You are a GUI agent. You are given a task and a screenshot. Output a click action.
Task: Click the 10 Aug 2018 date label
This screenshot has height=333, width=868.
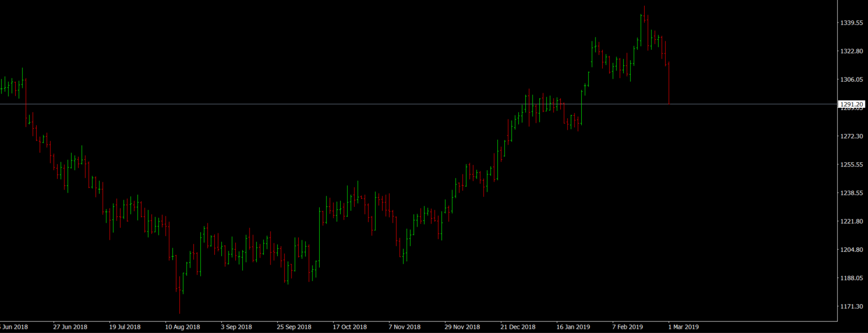point(182,327)
